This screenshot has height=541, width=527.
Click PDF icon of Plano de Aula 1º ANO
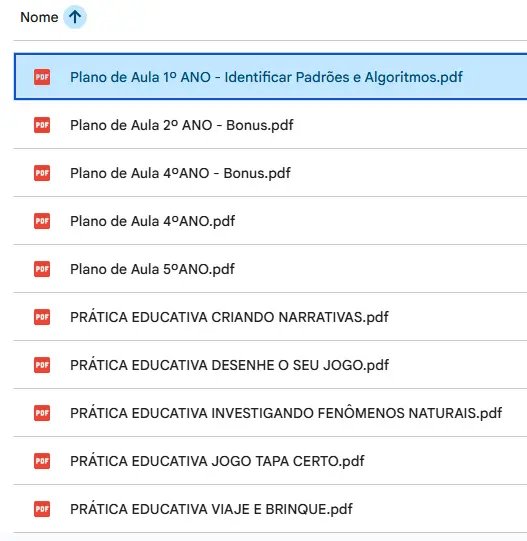point(42,77)
